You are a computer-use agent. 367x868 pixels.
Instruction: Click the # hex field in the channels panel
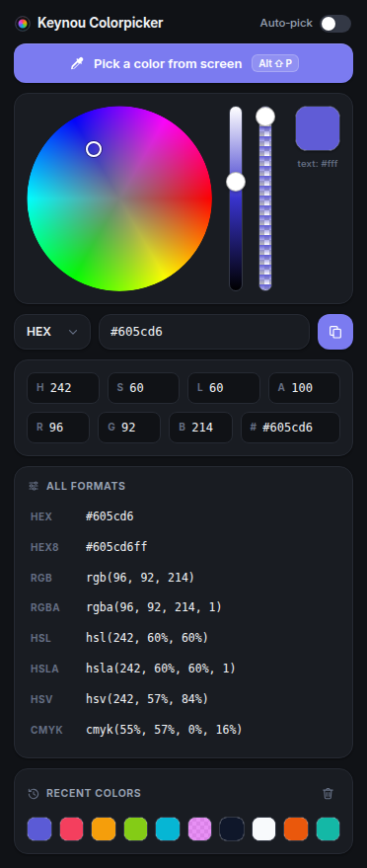(x=290, y=428)
